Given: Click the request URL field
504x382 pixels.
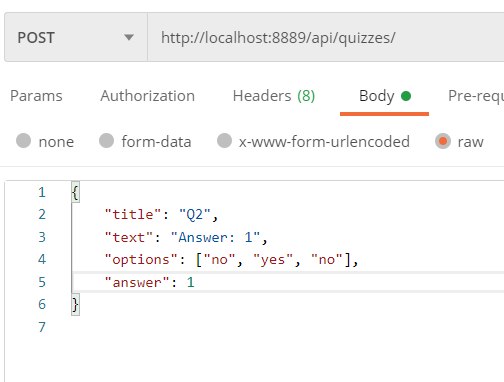Looking at the screenshot, I should point(326,37).
